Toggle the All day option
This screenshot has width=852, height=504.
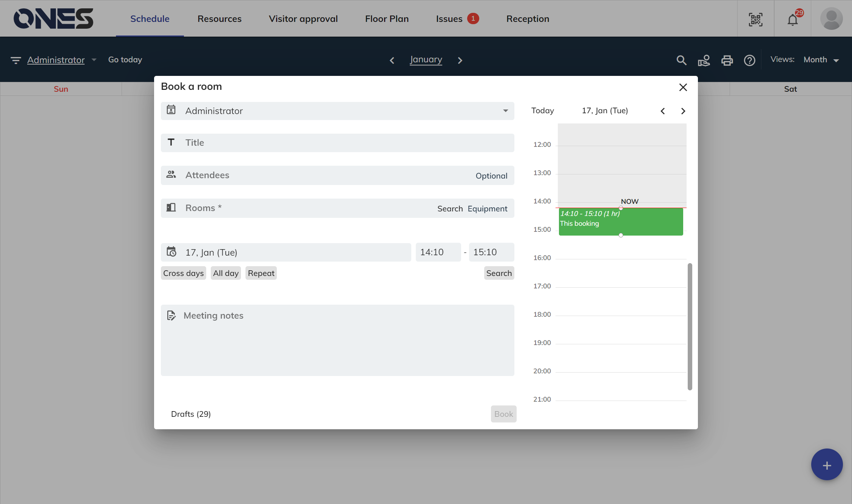(x=225, y=273)
